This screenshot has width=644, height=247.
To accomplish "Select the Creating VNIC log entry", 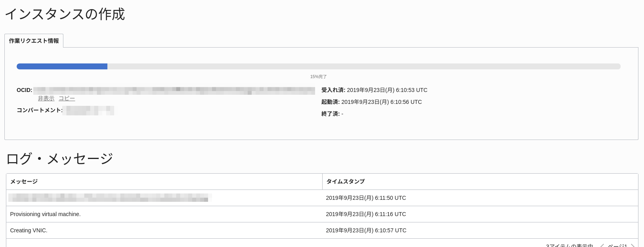I will (29, 230).
